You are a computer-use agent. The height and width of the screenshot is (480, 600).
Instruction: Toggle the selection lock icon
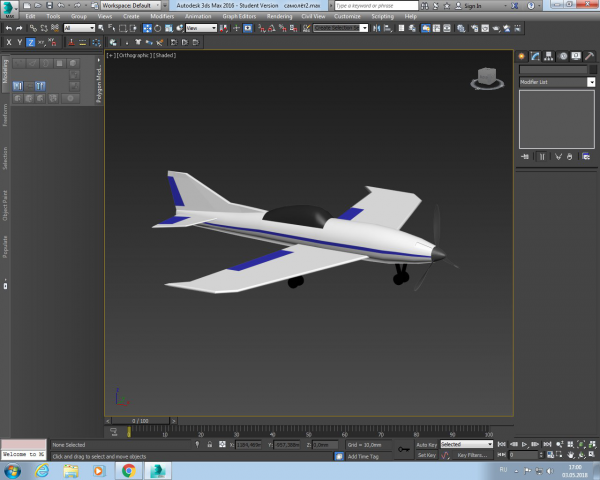(x=210, y=444)
